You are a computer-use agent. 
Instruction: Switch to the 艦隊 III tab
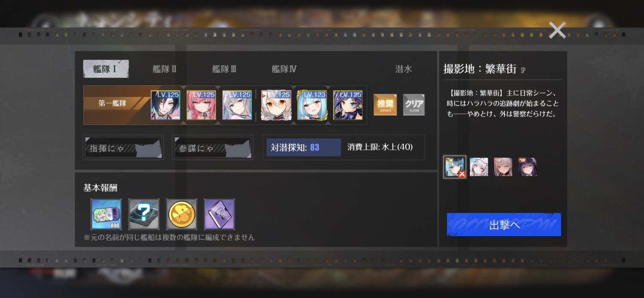[224, 69]
